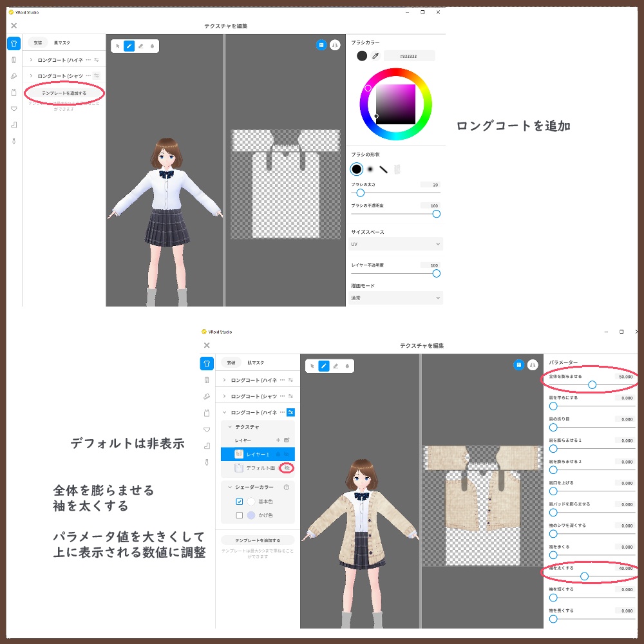The width and height of the screenshot is (644, 644).
Task: Click the outfit shirt icon in left sidebar
Action: pos(13,44)
